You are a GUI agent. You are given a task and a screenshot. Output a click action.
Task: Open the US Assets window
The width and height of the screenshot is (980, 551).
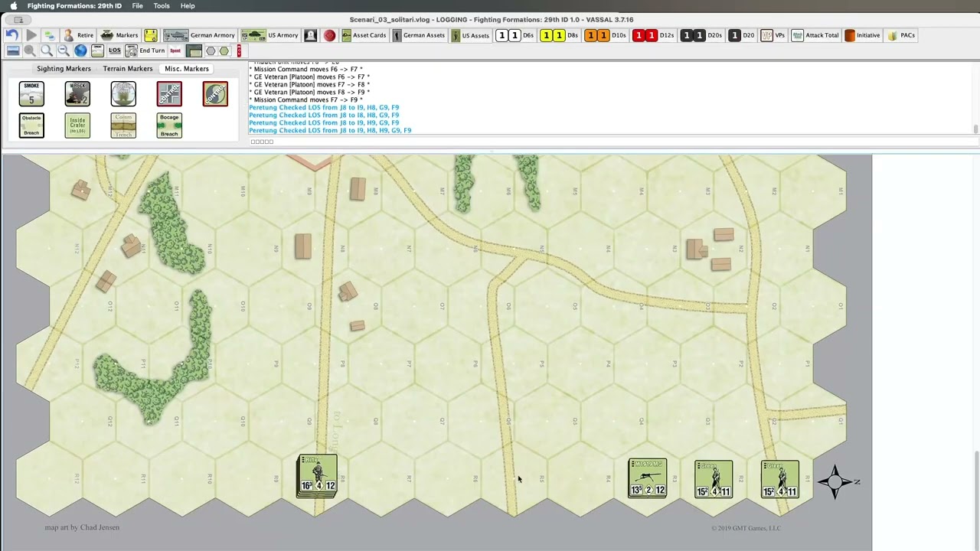pyautogui.click(x=471, y=35)
